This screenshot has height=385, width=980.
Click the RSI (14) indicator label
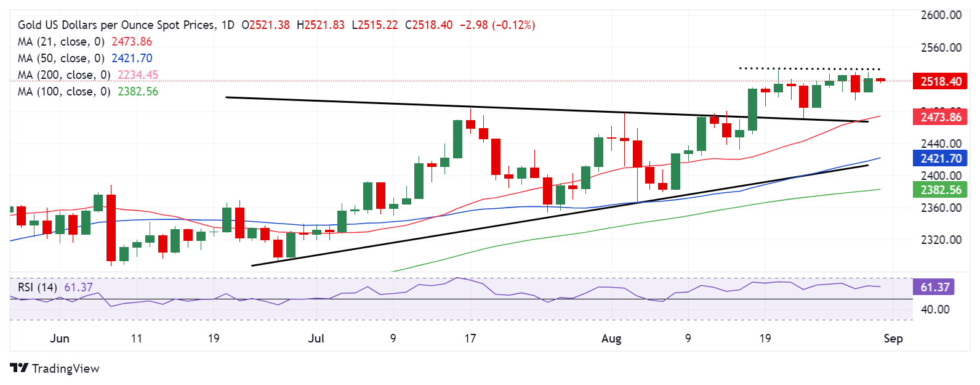click(x=38, y=288)
